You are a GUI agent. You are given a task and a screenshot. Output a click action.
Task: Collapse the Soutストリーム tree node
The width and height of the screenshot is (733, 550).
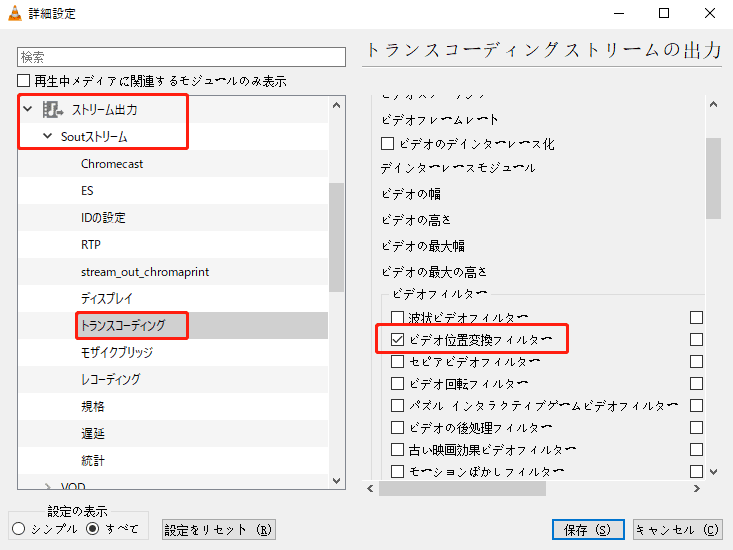coord(47,136)
